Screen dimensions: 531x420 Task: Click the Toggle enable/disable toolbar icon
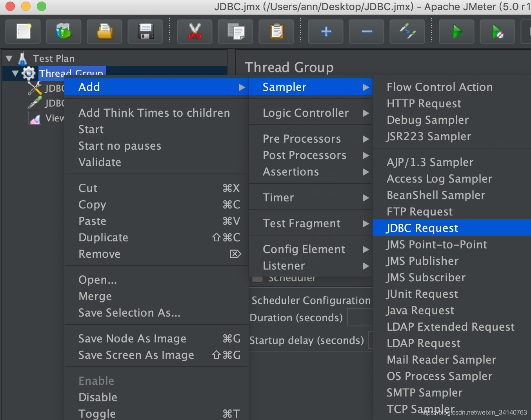[407, 31]
